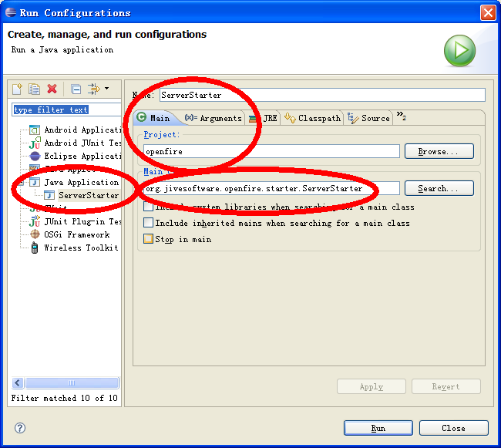Click the Main class text field
Image resolution: width=501 pixels, height=448 pixels.
tap(271, 188)
